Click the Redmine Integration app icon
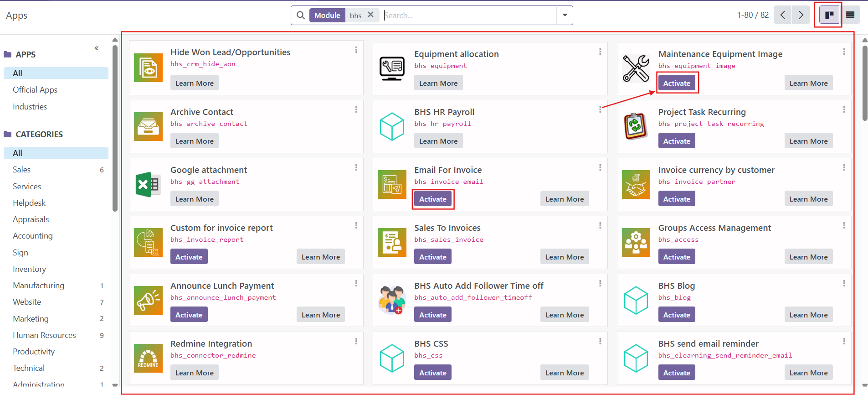This screenshot has width=868, height=395. tap(148, 358)
